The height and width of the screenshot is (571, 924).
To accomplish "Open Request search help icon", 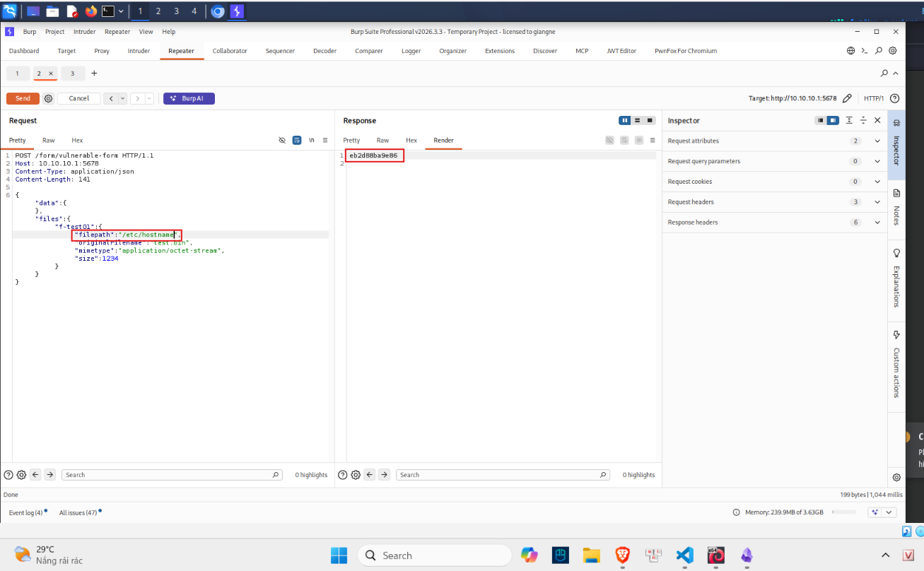I will click(9, 475).
